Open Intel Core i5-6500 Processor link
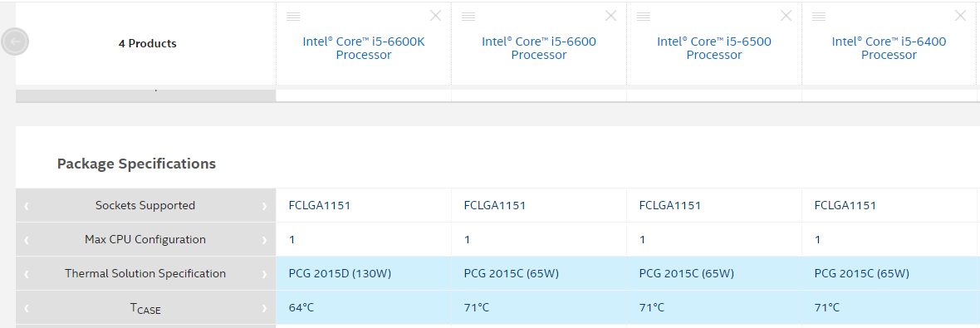 point(713,48)
